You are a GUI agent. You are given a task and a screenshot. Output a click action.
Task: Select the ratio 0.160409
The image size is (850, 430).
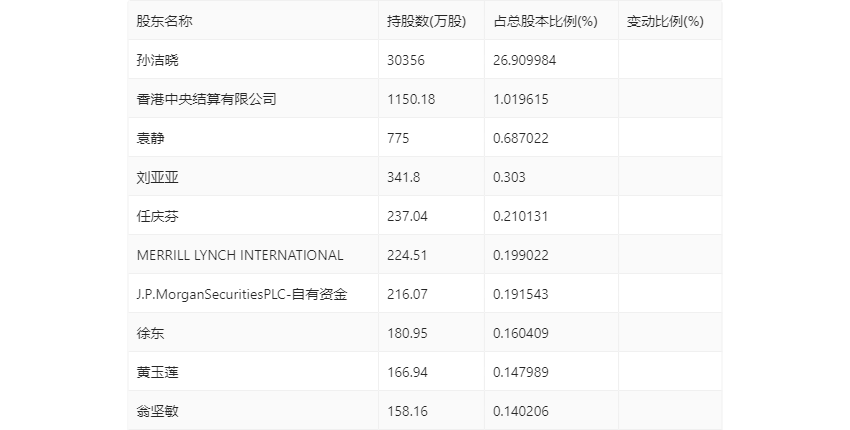click(521, 333)
